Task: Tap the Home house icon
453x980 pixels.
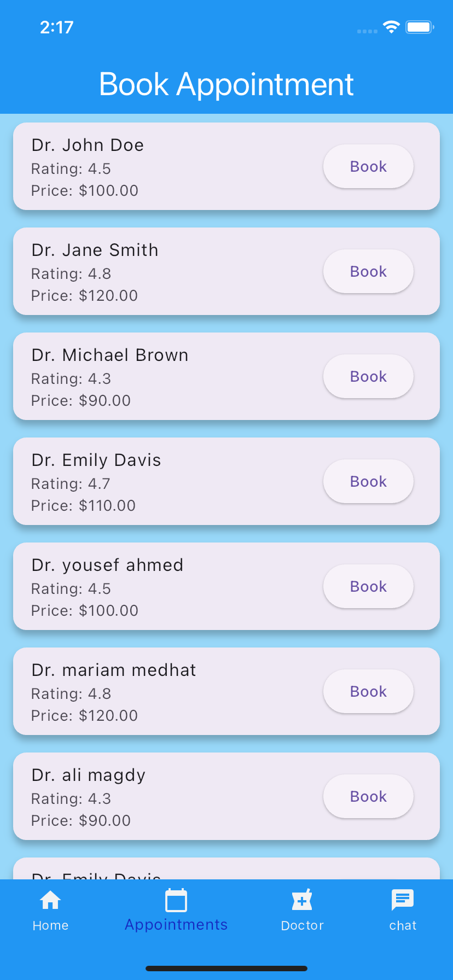Action: 50,900
